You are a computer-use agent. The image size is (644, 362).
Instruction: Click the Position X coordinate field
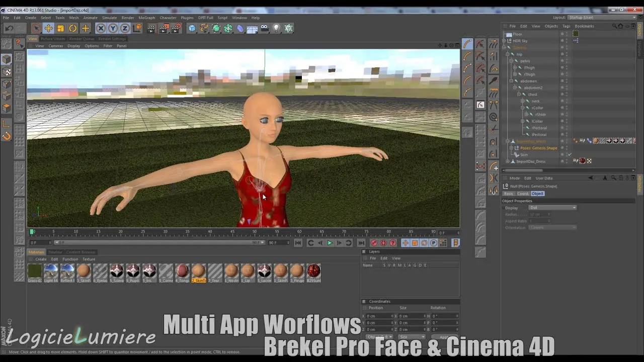click(x=379, y=316)
